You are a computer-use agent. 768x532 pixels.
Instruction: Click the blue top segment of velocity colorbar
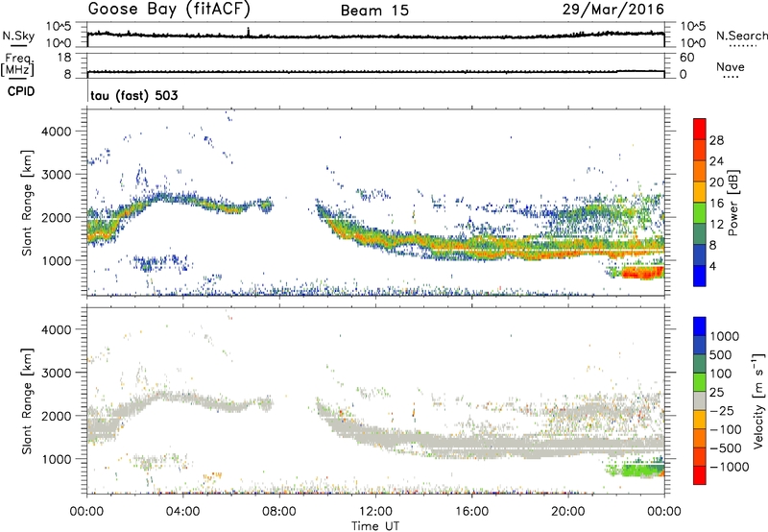(700, 326)
